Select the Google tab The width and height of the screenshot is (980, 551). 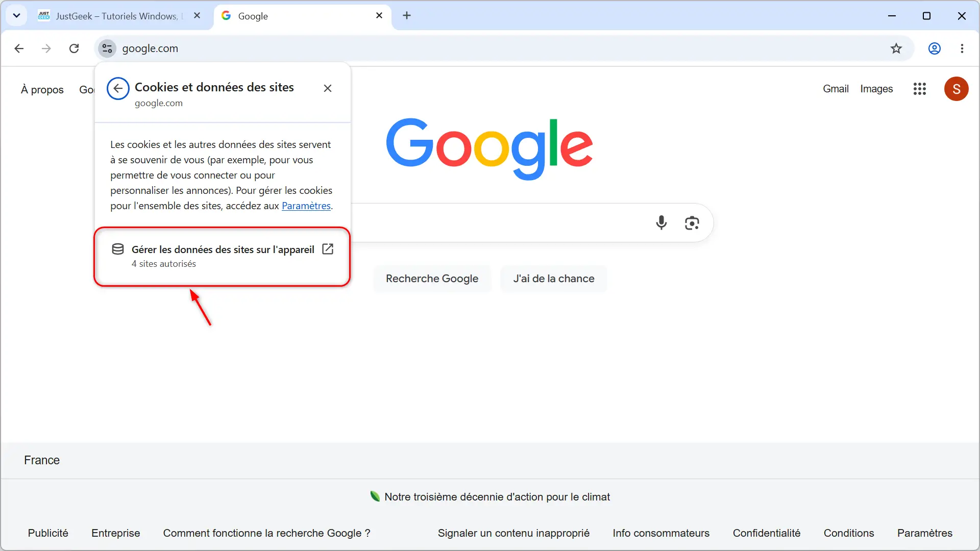303,16
